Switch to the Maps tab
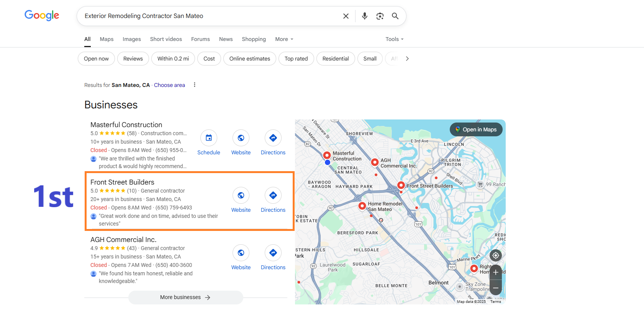 tap(107, 39)
